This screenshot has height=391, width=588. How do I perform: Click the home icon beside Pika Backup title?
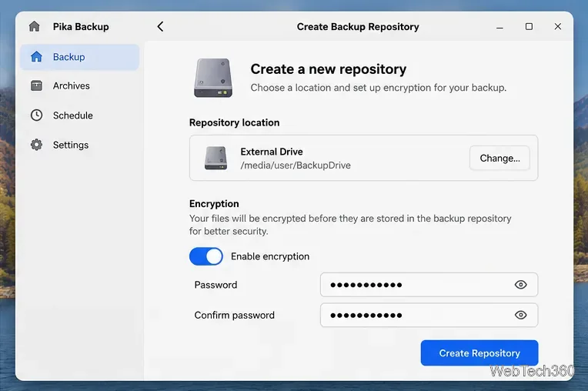pos(34,27)
